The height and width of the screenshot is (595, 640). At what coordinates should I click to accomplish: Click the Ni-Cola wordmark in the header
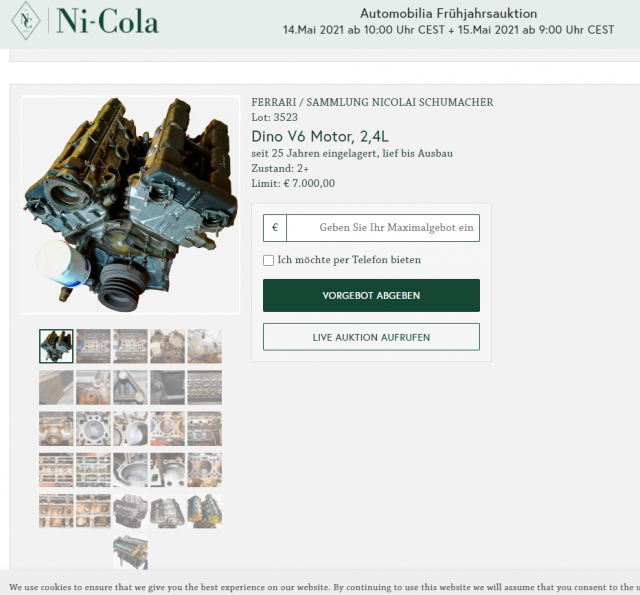[x=107, y=21]
